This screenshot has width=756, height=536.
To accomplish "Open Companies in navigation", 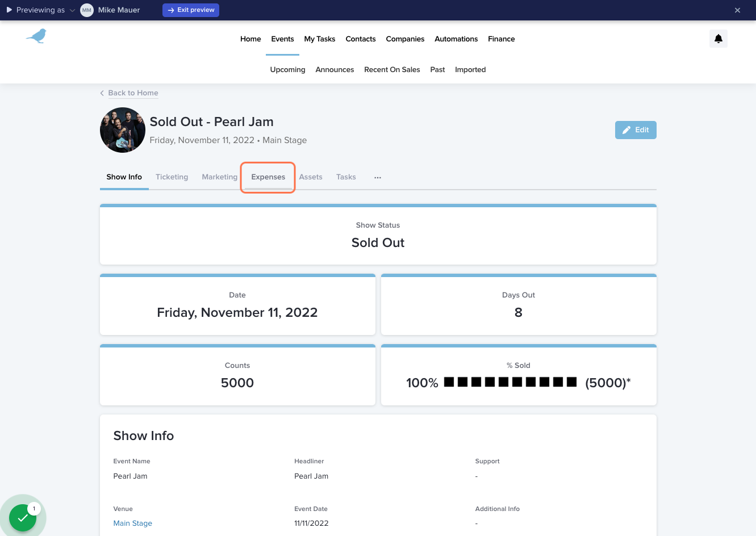I will 405,39.
